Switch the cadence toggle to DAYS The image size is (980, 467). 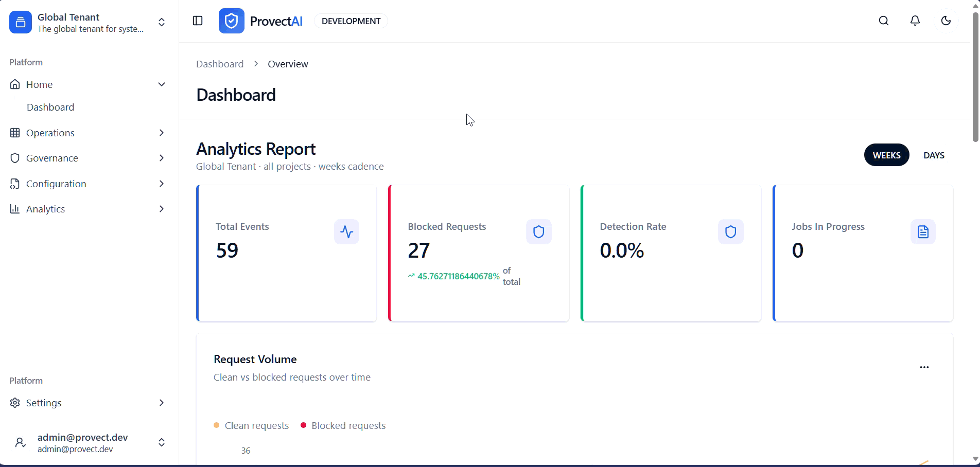pyautogui.click(x=934, y=155)
